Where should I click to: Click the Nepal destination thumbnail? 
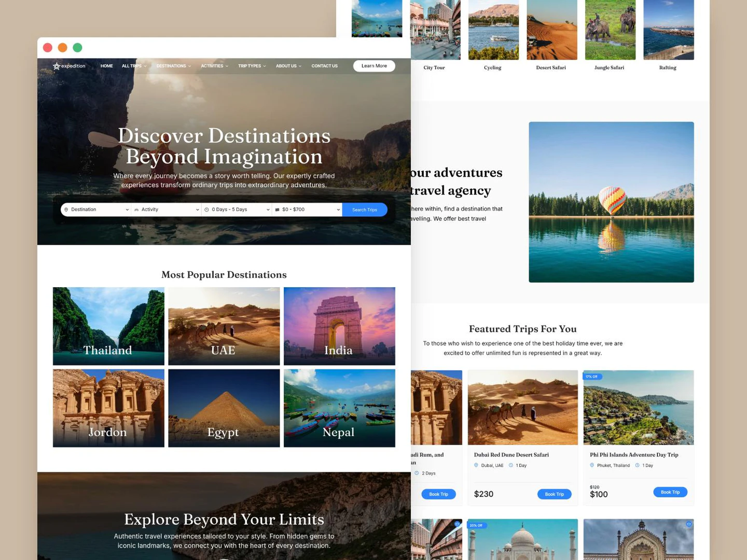339,408
